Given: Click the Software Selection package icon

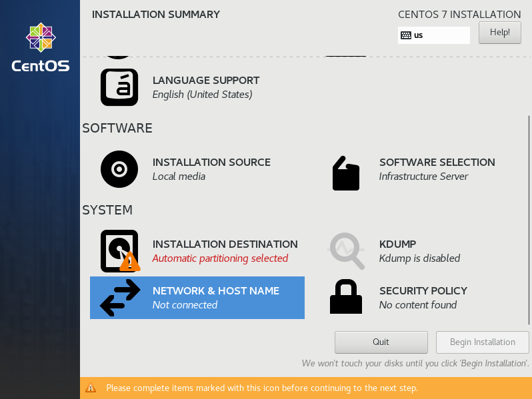Looking at the screenshot, I should (346, 173).
